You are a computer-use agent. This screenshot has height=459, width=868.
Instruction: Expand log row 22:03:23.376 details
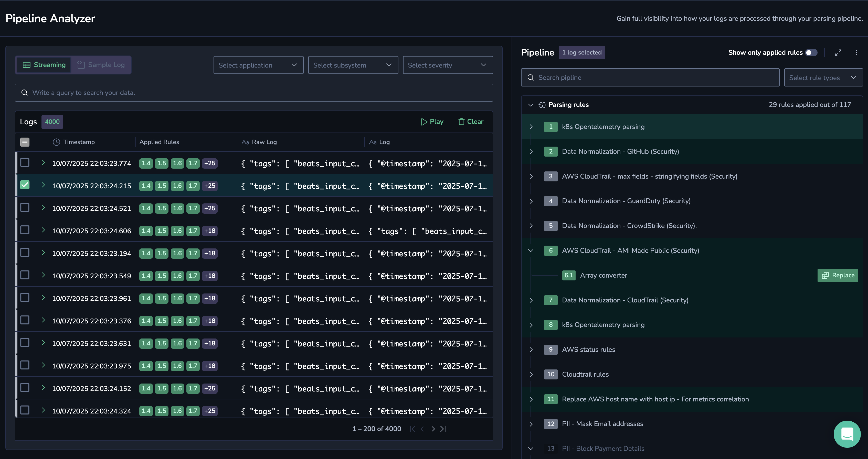coord(43,320)
